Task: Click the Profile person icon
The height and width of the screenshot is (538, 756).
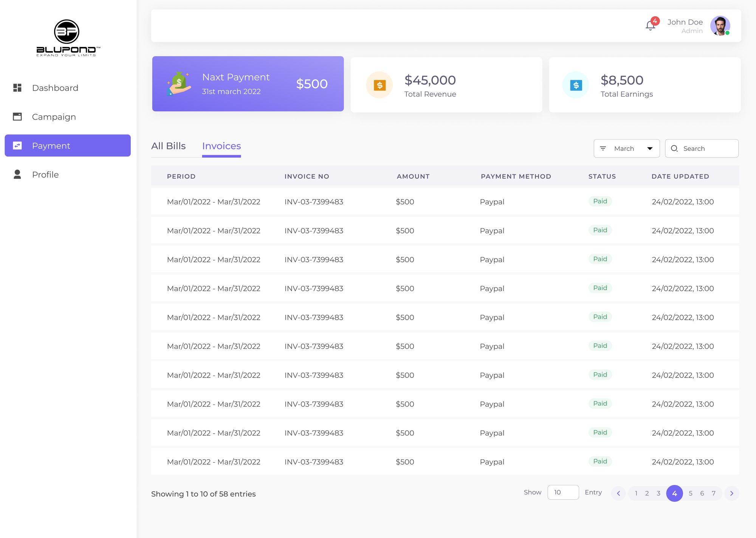Action: coord(17,174)
